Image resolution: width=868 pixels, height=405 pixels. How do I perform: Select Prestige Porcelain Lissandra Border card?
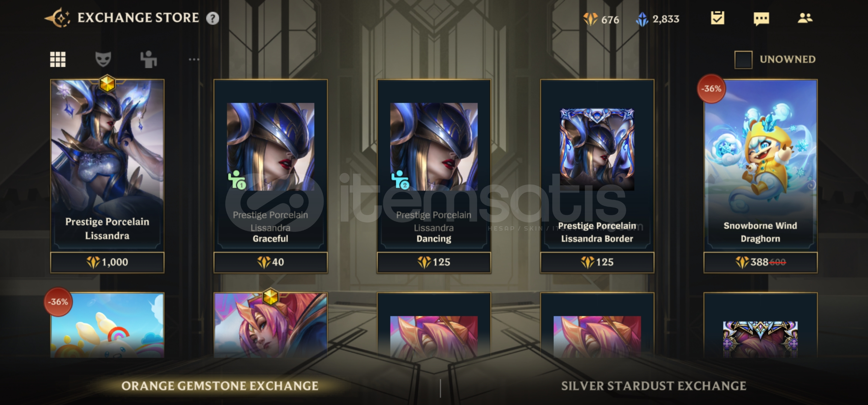pyautogui.click(x=597, y=165)
